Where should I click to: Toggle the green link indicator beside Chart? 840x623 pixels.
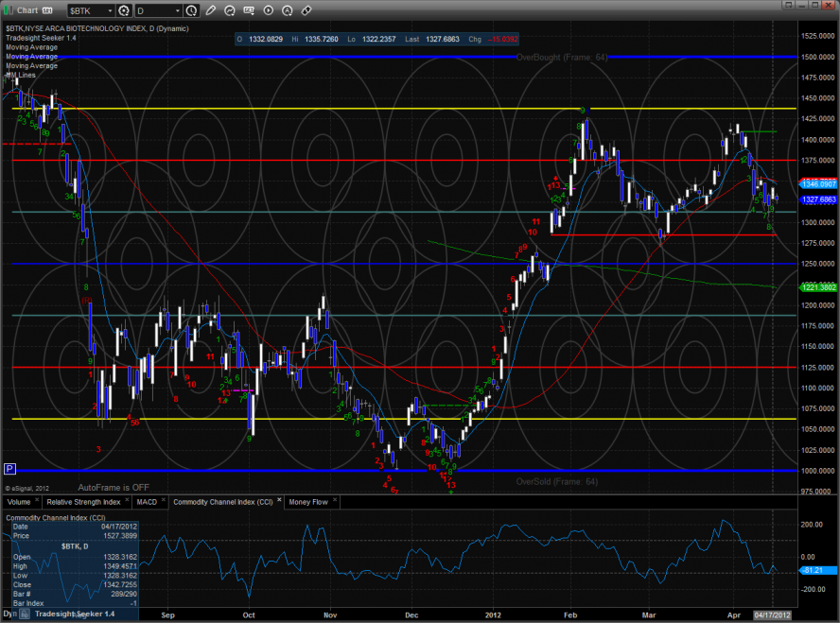click(9, 10)
